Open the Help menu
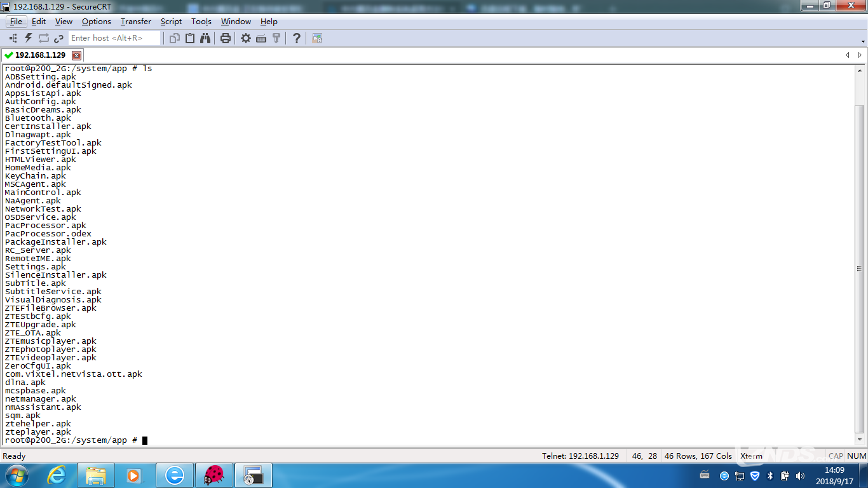 pyautogui.click(x=269, y=22)
